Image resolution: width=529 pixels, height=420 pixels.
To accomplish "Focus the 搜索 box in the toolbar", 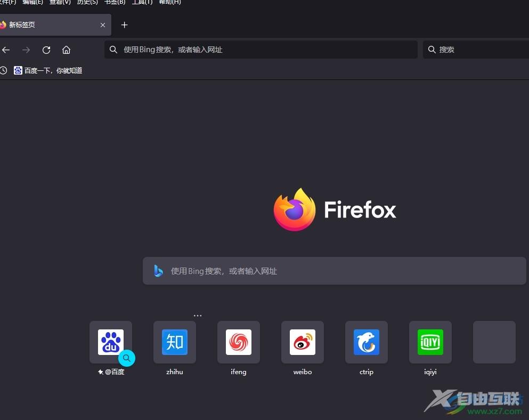I will click(476, 50).
